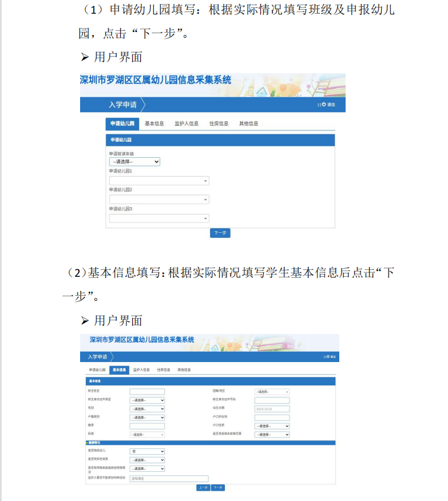Click the 健康情况 section header
Screen dimensions: 448x501
click(x=211, y=443)
